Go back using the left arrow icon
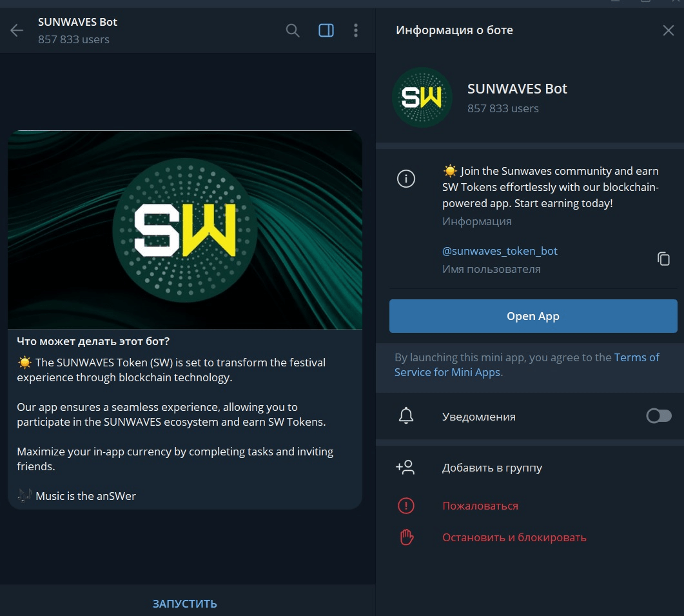 [x=17, y=30]
